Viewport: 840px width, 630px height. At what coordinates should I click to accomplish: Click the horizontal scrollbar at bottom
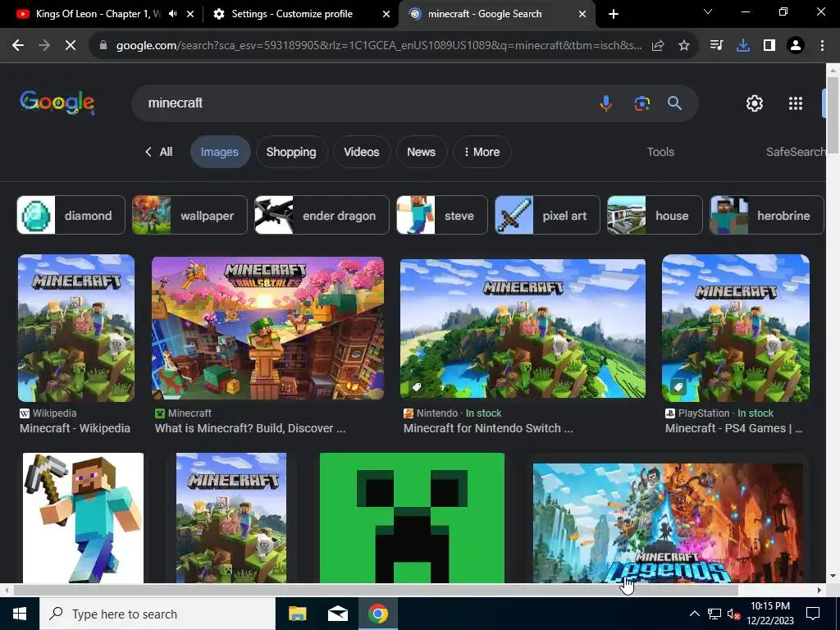[375, 590]
